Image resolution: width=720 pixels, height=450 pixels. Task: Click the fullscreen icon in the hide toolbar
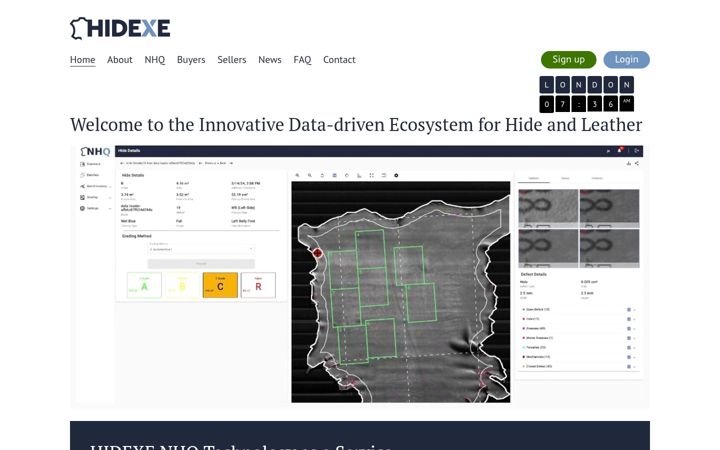[x=371, y=175]
